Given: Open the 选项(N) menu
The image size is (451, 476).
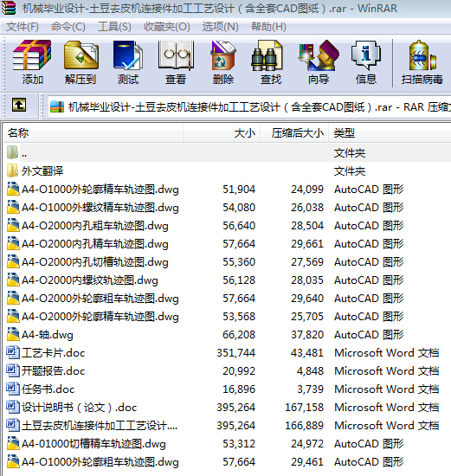Looking at the screenshot, I should click(x=220, y=27).
